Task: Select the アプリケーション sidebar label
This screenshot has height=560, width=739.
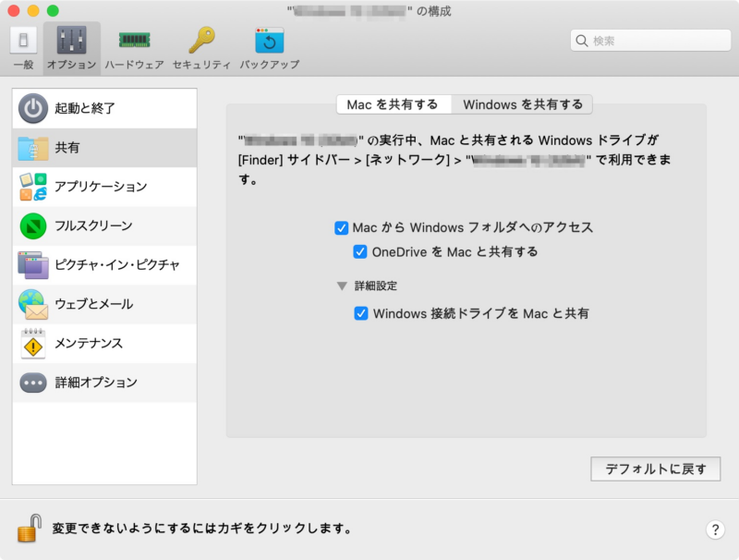Action: pos(101,187)
